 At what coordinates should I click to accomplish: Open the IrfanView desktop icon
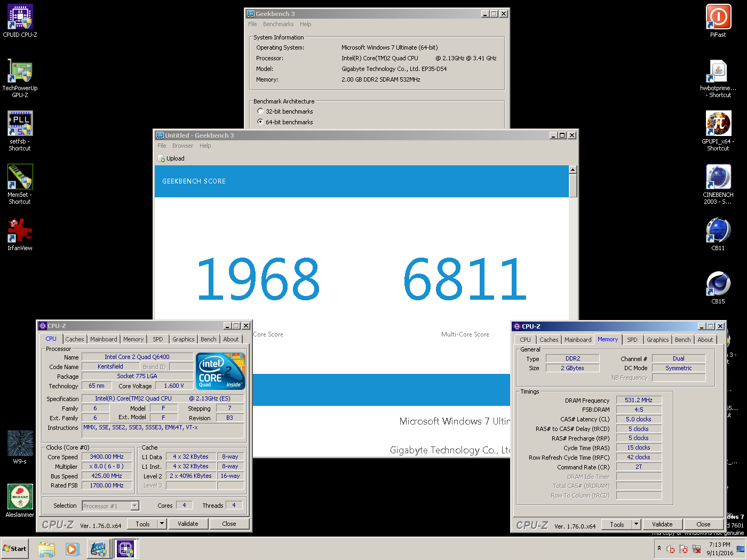coord(20,234)
